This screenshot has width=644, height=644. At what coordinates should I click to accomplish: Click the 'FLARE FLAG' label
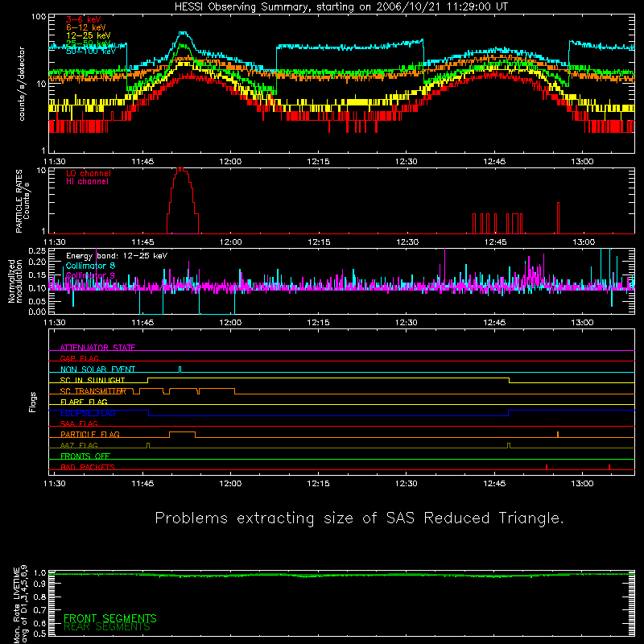[x=84, y=402]
